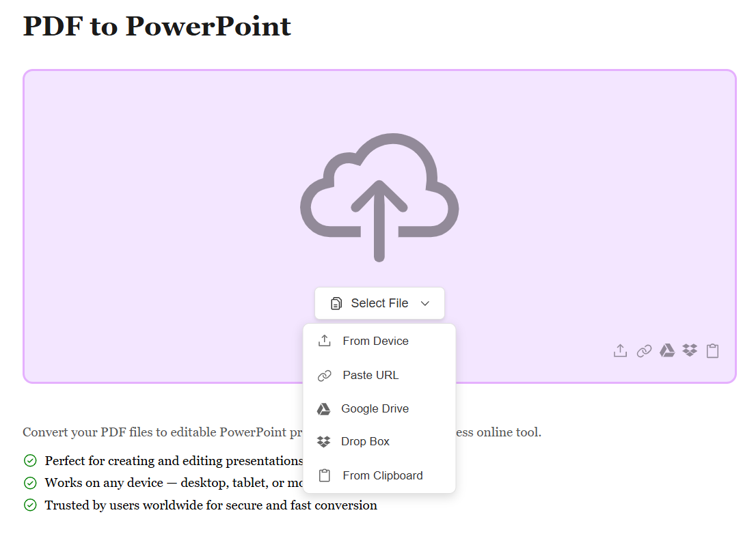This screenshot has width=756, height=545.
Task: Click the 'PDF to PowerPoint' page heading
Action: click(157, 26)
